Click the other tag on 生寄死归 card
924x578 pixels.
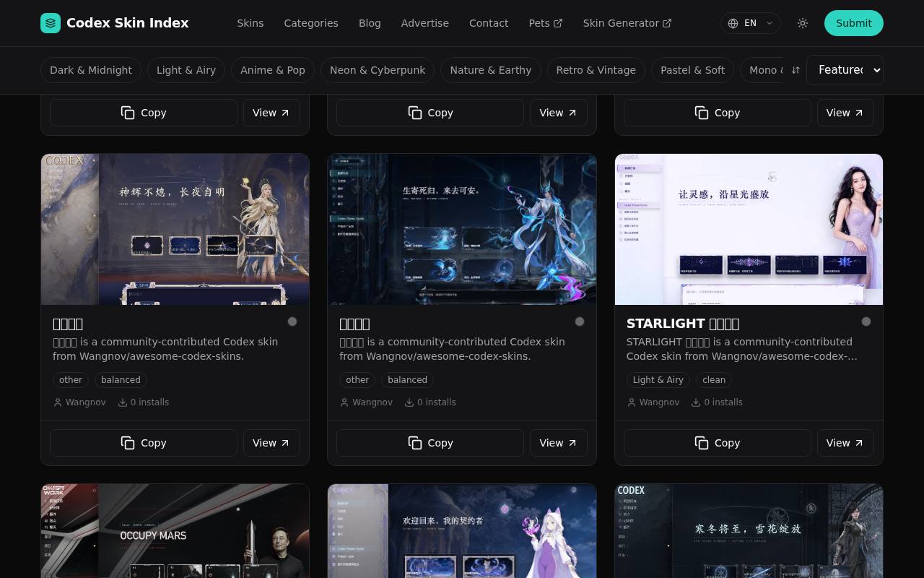coord(357,380)
